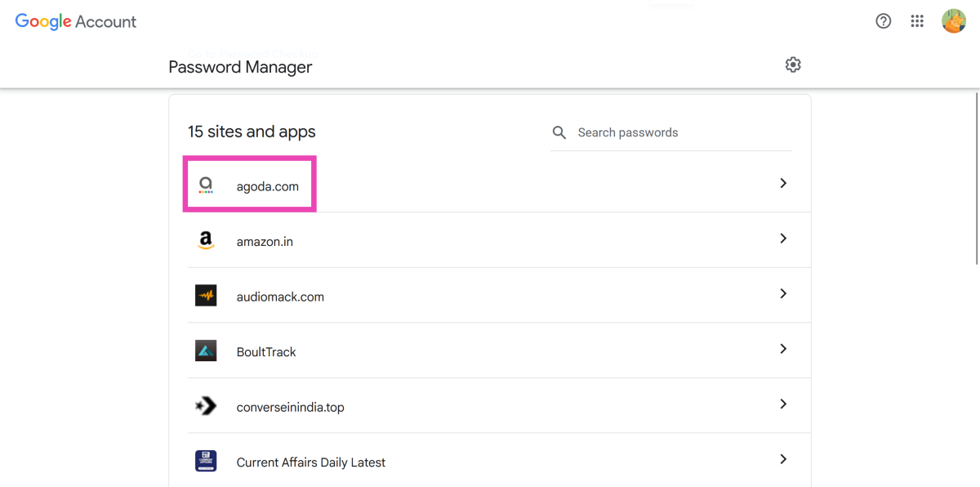
Task: Click the Google Account logo link
Action: (76, 22)
